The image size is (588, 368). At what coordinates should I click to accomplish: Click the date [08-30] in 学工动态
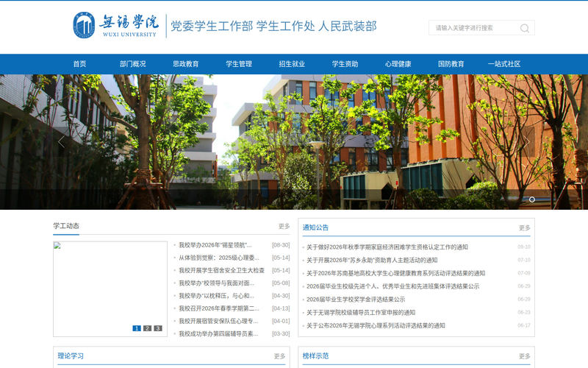[x=281, y=245]
